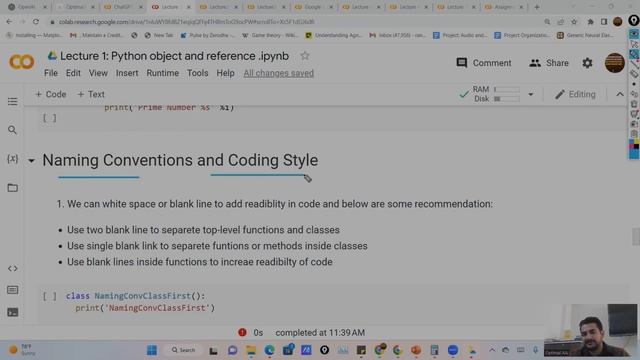Image resolution: width=640 pixels, height=360 pixels.
Task: Open the variables {x} panel
Action: click(13, 158)
